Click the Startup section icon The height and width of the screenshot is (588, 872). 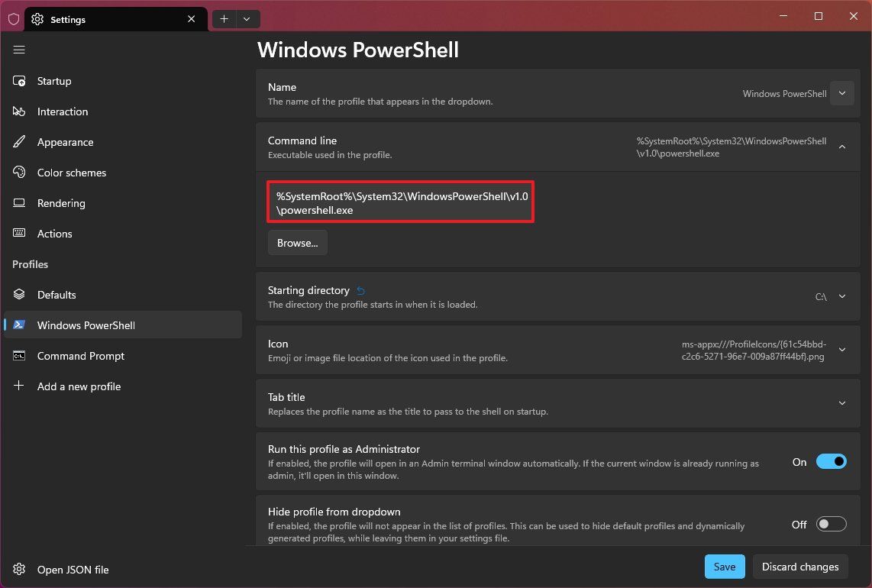19,81
